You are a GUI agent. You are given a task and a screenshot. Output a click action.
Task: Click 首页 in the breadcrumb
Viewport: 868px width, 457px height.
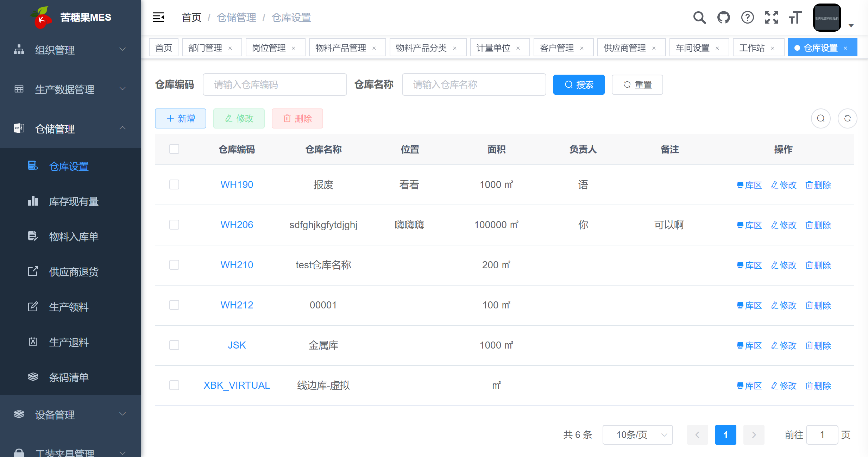191,17
